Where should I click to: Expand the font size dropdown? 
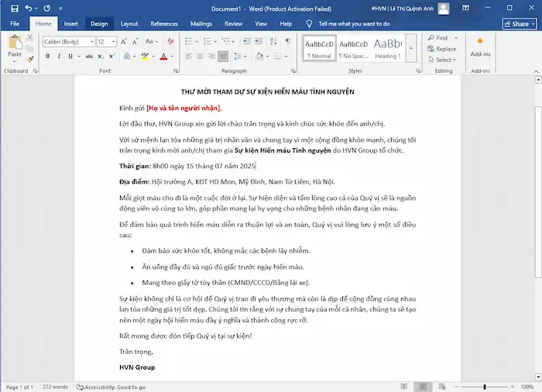coord(113,41)
